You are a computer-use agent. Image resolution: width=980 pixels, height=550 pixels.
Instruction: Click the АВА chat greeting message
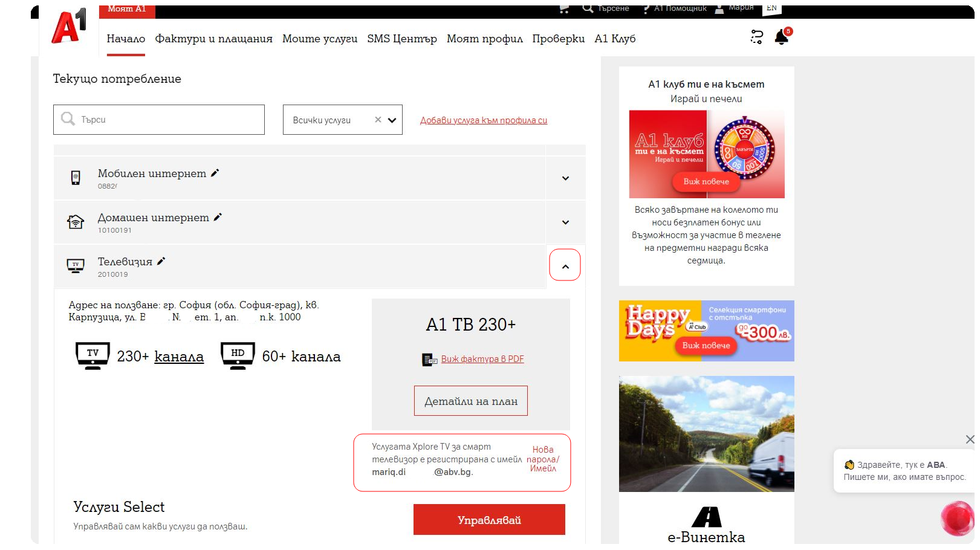[904, 471]
